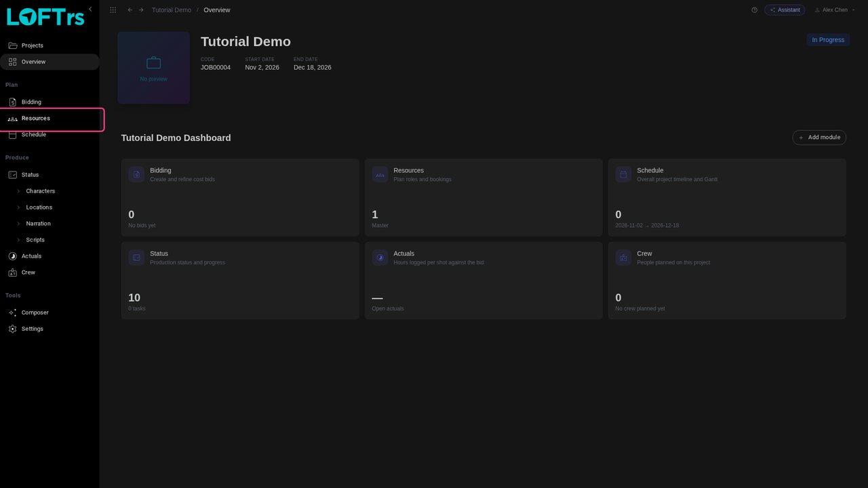Click the Bidding card icon
Image resolution: width=868 pixels, height=488 pixels.
(x=136, y=174)
